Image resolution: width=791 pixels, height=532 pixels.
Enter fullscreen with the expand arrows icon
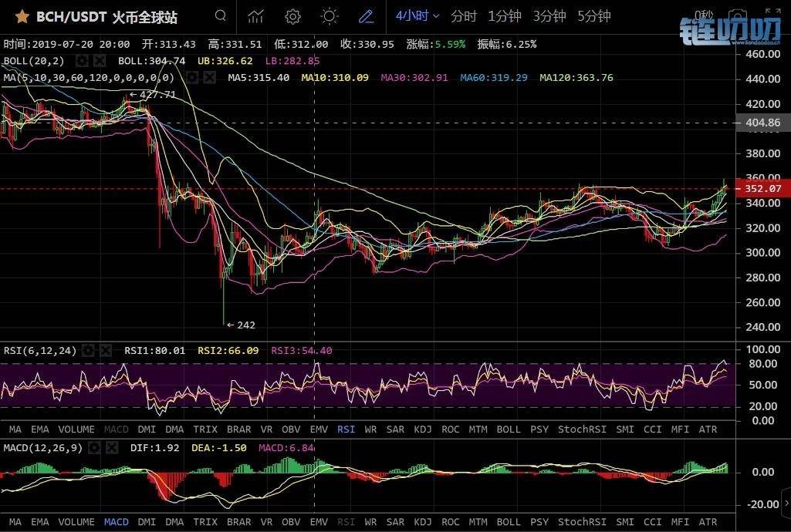click(772, 12)
